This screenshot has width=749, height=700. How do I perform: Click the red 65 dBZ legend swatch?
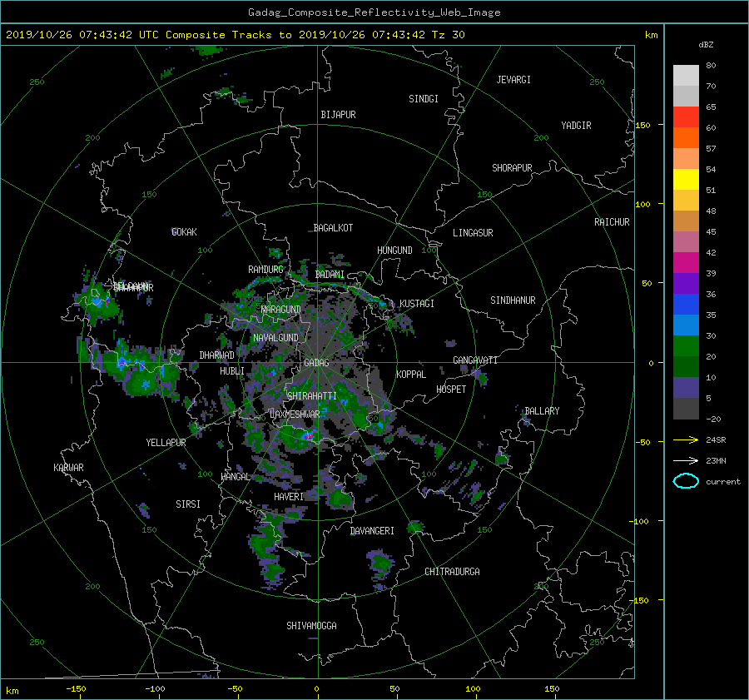[x=686, y=117]
